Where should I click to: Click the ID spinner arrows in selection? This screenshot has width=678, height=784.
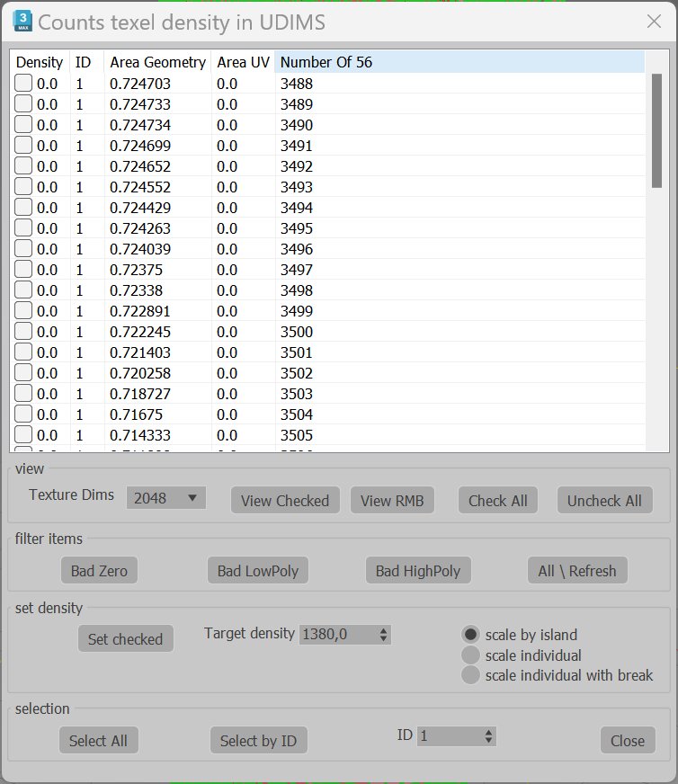[x=488, y=736]
